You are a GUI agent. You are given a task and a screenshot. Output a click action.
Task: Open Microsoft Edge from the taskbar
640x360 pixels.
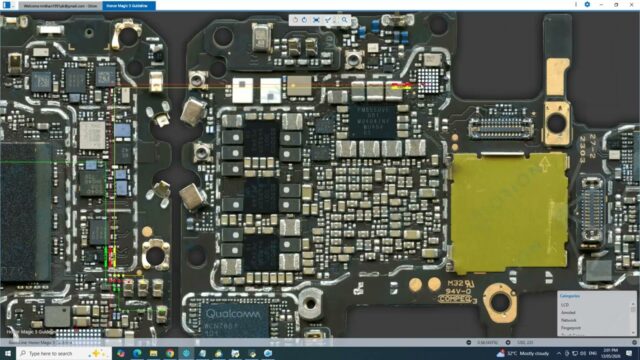click(137, 353)
